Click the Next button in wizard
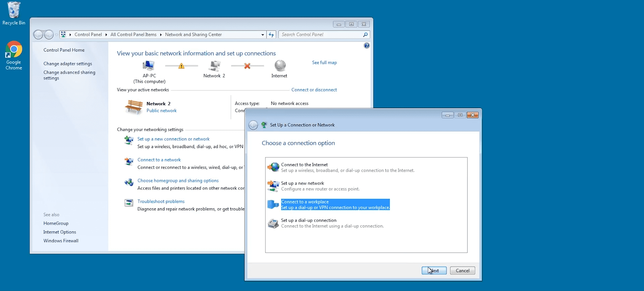The height and width of the screenshot is (291, 644). click(x=434, y=271)
